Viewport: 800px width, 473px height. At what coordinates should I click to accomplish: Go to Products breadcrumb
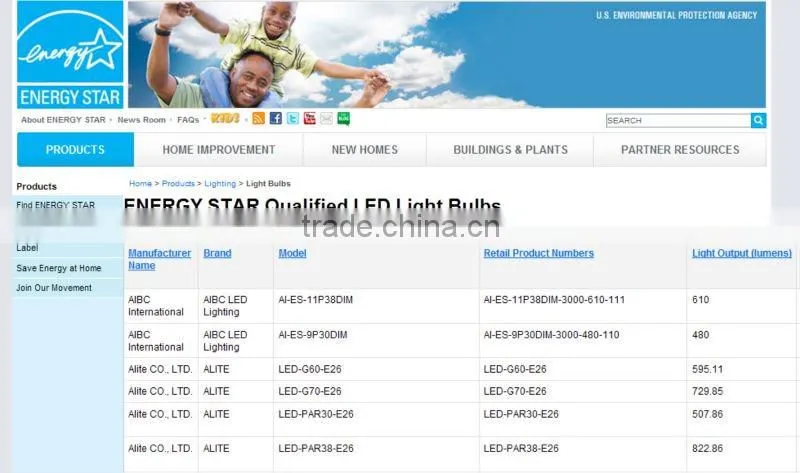point(178,184)
